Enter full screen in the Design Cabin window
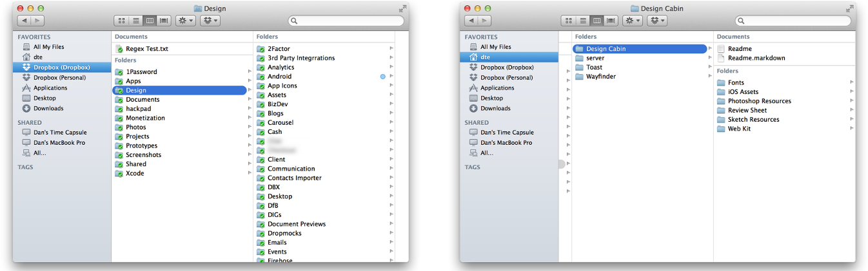 click(x=849, y=8)
